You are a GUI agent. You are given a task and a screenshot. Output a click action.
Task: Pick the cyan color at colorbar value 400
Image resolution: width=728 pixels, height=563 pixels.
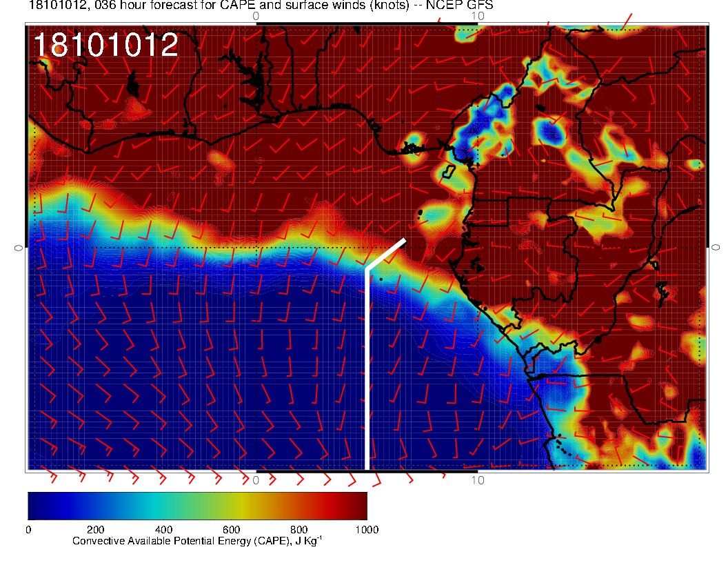click(x=163, y=505)
